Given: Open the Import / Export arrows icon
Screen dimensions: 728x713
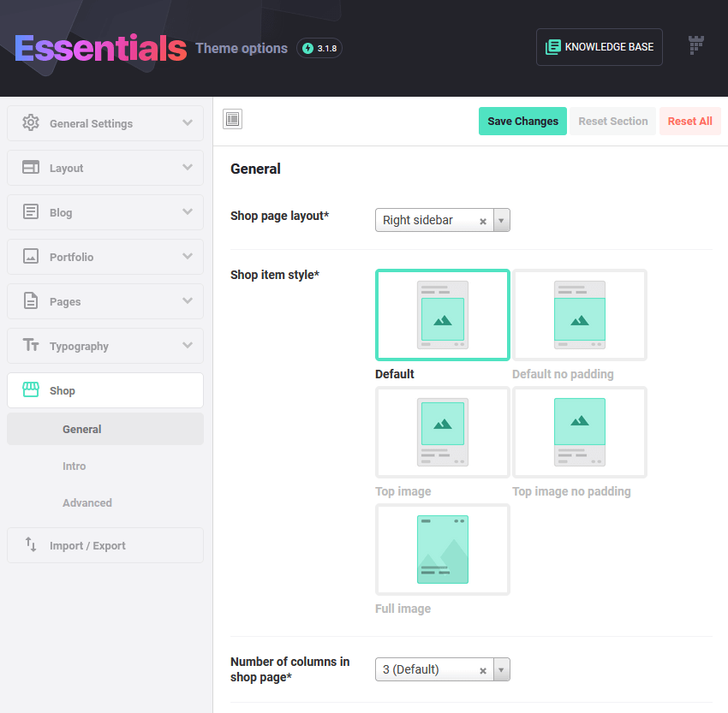Looking at the screenshot, I should (31, 545).
